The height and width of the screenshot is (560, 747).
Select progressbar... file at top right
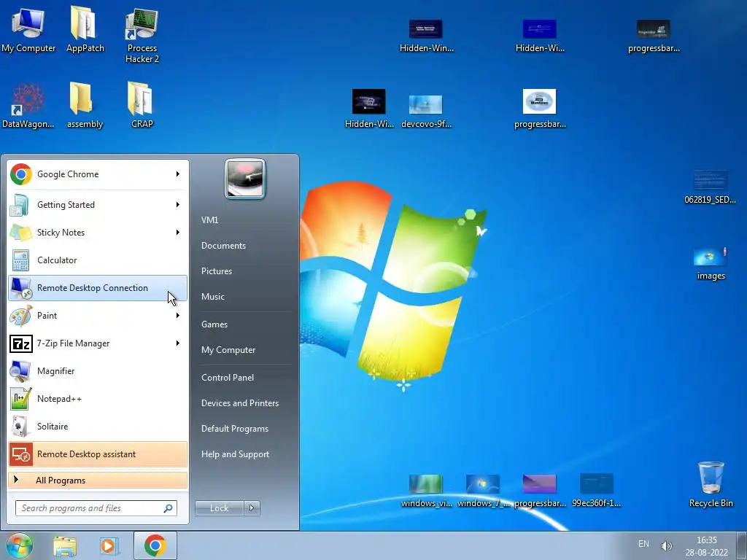(654, 36)
